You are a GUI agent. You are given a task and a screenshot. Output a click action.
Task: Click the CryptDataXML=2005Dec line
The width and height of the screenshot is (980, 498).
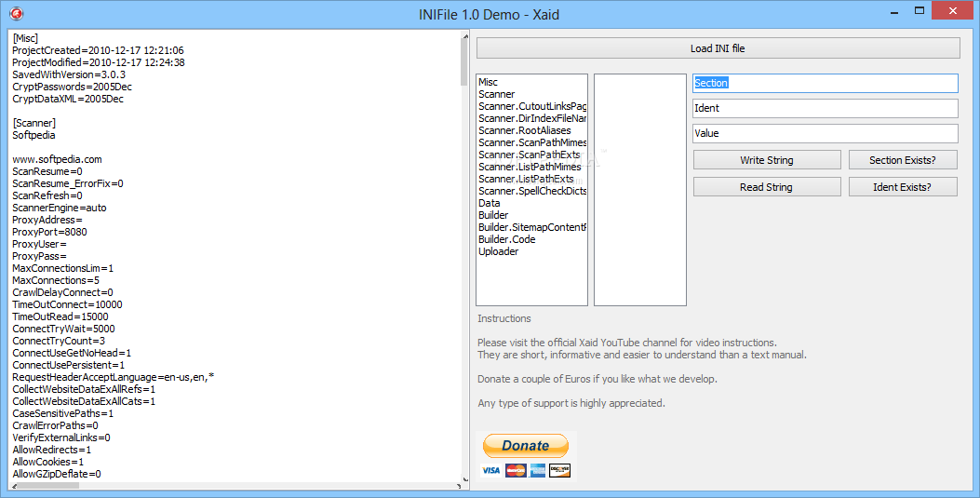pyautogui.click(x=68, y=99)
